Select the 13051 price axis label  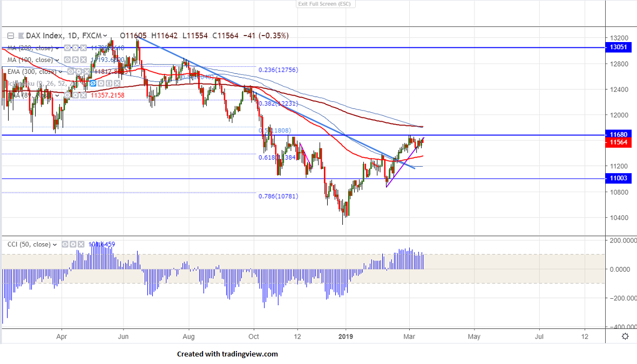pos(618,47)
